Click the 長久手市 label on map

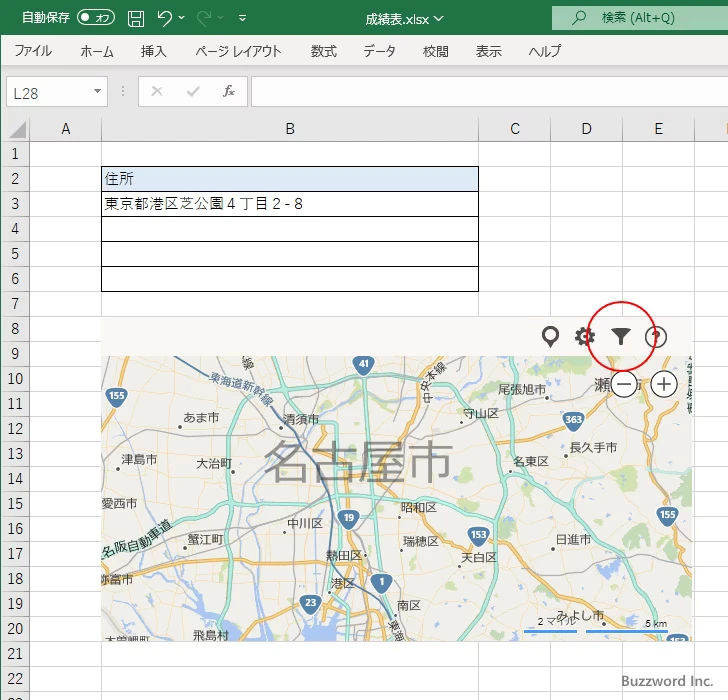point(593,447)
